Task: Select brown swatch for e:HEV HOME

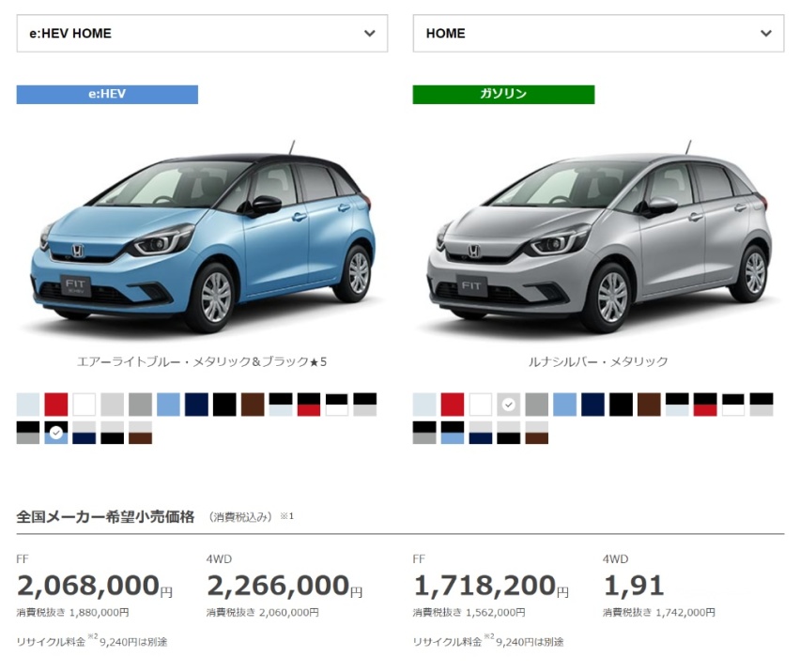Action: [x=253, y=405]
